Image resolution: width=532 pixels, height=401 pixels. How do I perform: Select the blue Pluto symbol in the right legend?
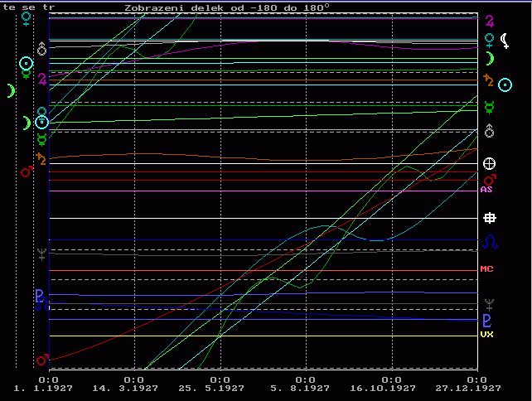click(487, 321)
